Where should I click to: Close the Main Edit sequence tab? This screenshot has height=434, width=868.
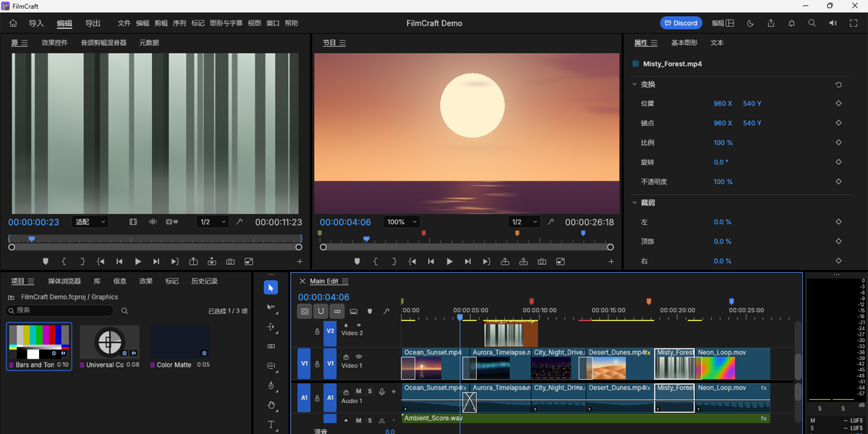(x=302, y=281)
